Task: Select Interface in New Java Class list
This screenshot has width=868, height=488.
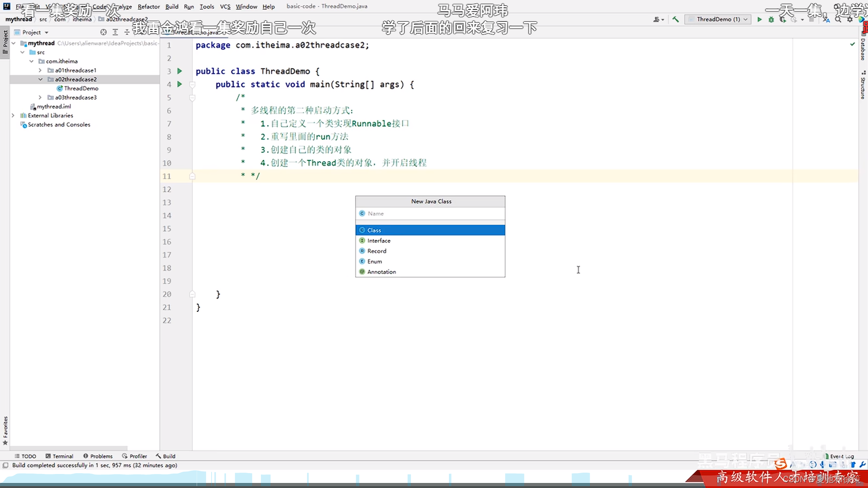Action: (379, 240)
